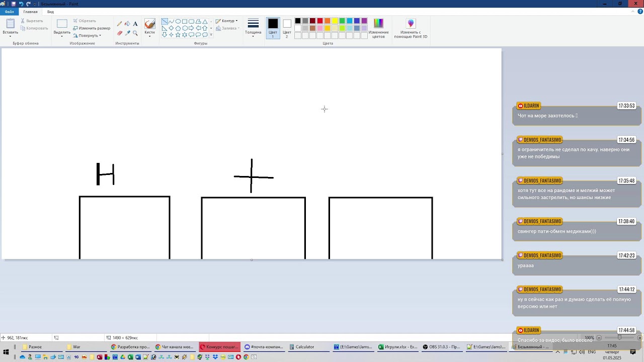Click the Undo arrow in the title bar
This screenshot has width=644, height=362.
pyautogui.click(x=21, y=4)
